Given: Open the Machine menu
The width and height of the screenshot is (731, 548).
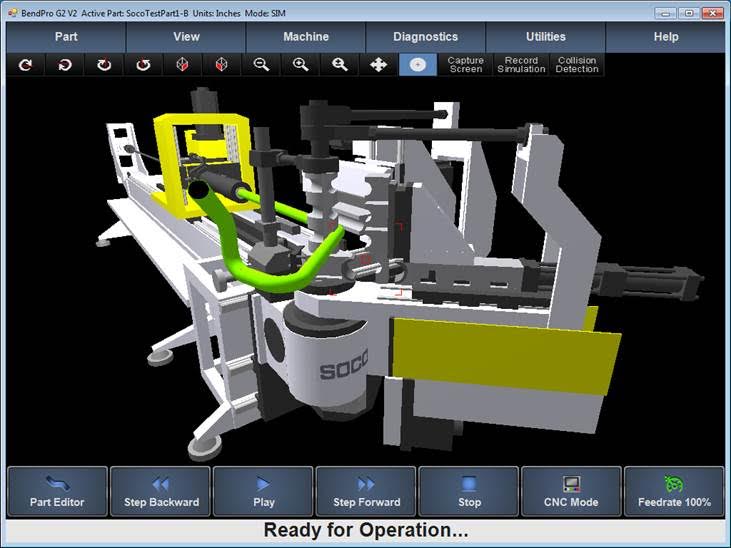Looking at the screenshot, I should [306, 37].
